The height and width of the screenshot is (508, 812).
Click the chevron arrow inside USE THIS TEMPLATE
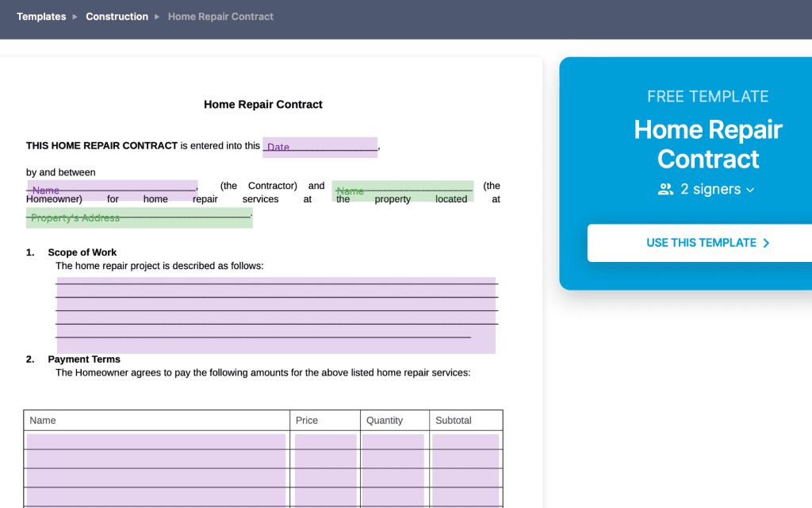pyautogui.click(x=766, y=244)
